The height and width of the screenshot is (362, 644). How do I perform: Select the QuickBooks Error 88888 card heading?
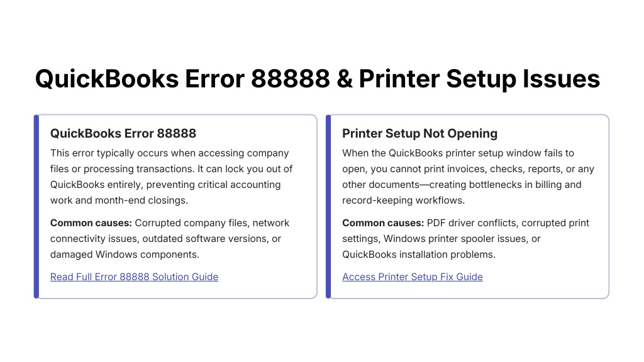123,133
